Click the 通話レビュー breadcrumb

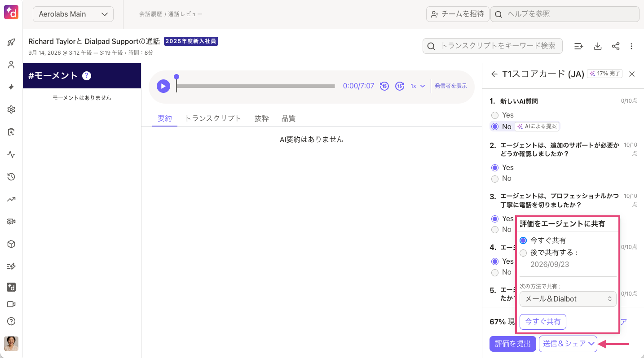point(185,14)
